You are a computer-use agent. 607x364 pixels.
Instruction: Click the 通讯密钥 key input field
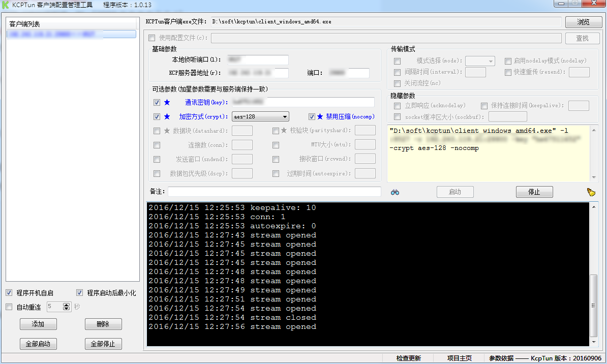pyautogui.click(x=303, y=102)
